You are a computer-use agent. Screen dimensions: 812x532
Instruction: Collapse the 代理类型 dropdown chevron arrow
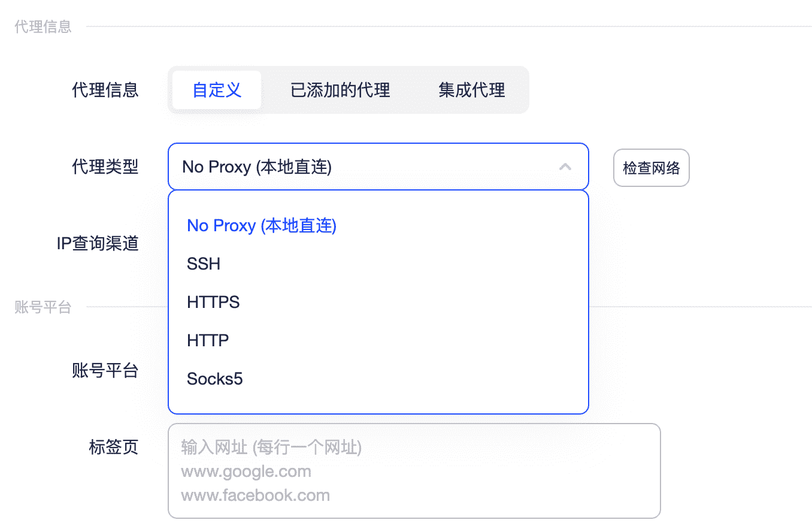coord(565,167)
